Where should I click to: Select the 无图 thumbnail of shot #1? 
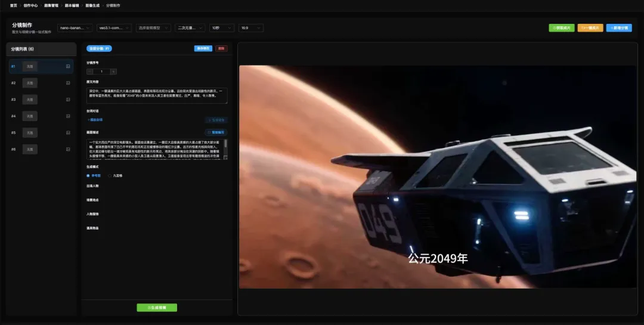[x=30, y=66]
